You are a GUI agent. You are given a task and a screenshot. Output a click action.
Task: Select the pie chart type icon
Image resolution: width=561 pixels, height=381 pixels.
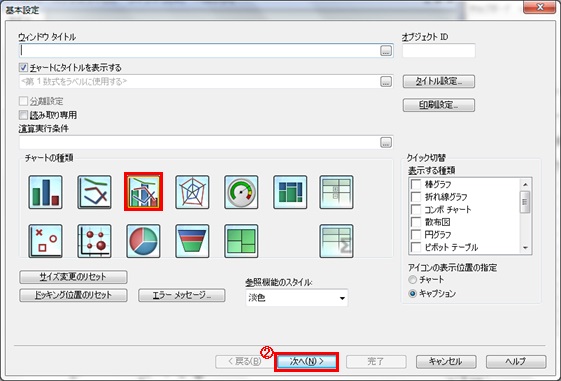[143, 241]
